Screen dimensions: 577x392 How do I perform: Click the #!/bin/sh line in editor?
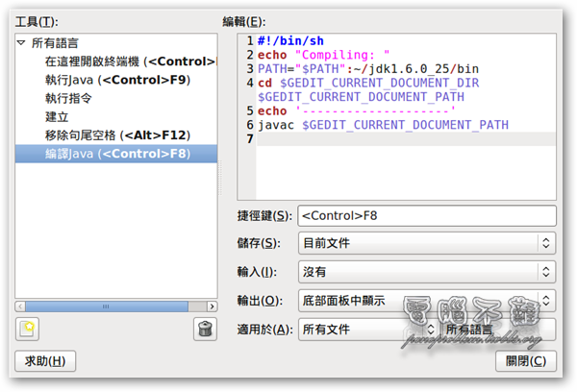coord(293,41)
